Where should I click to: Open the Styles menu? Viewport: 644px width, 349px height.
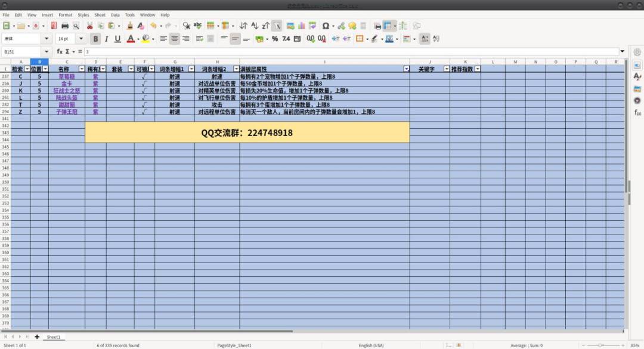pyautogui.click(x=83, y=15)
